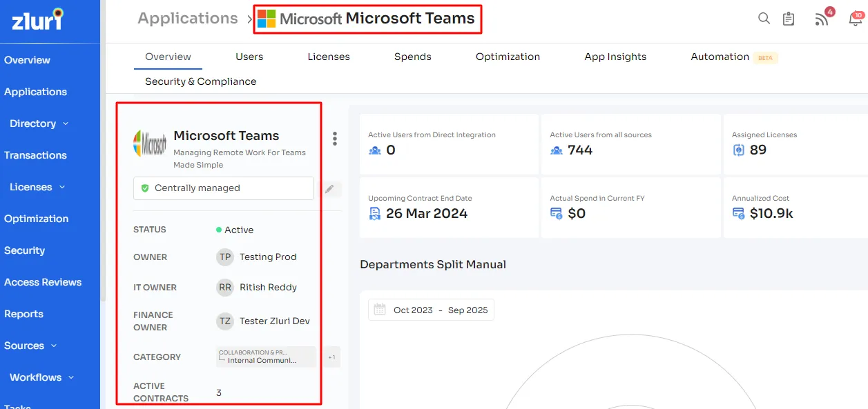Switch to the Security & Compliance tab

click(200, 81)
